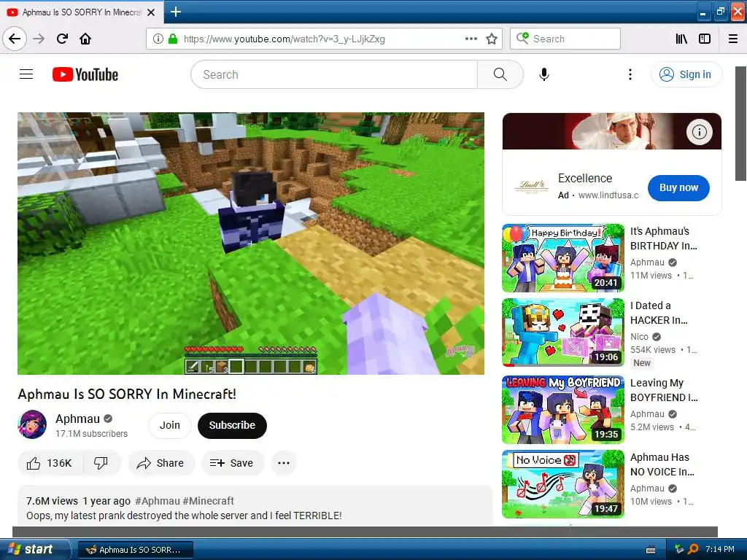Click the browser URL address field
Screen dimensions: 747x560
tap(322, 39)
